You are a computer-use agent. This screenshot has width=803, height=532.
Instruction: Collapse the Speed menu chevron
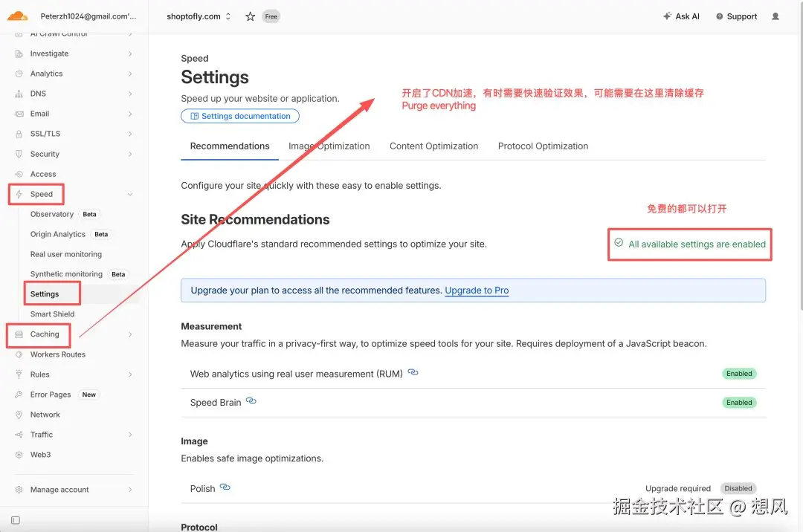tap(130, 195)
